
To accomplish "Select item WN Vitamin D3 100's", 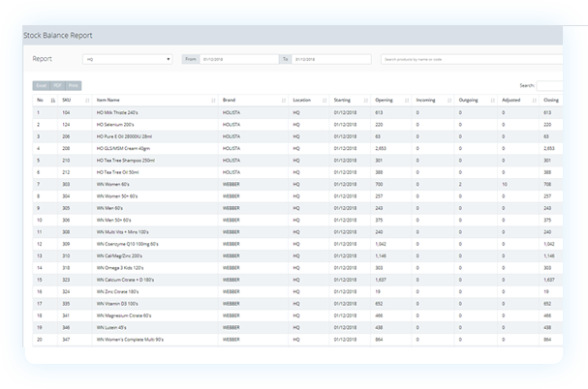I will (x=117, y=304).
